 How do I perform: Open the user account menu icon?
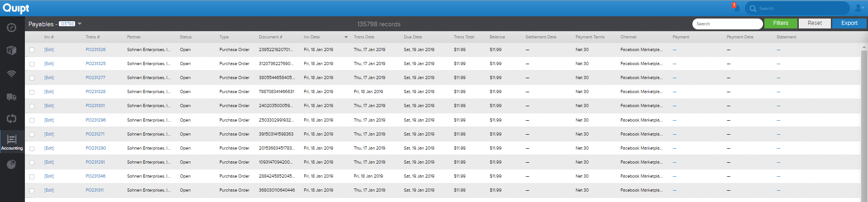[859, 8]
